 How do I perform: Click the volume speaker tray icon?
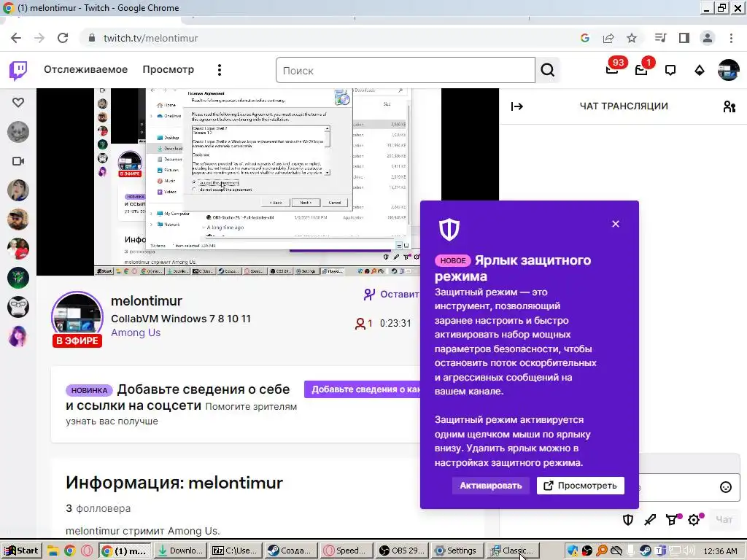[x=689, y=551]
